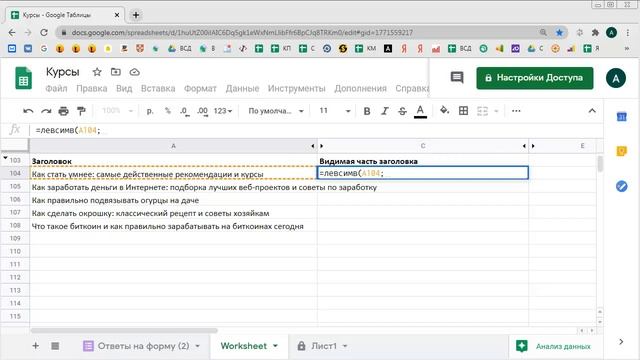Select the Paint format roller tool
The width and height of the screenshot is (640, 360).
(x=81, y=111)
